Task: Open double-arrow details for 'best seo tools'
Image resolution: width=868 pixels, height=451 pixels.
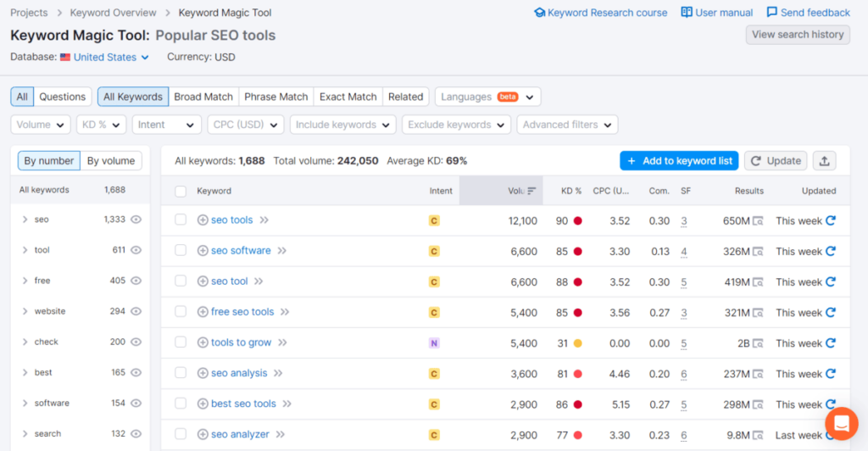Action: (x=287, y=404)
